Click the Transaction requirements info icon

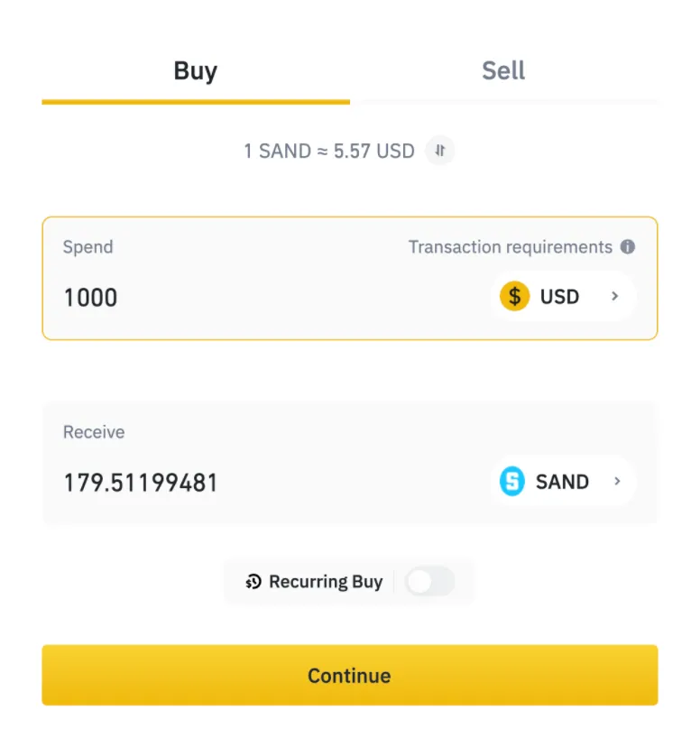627,247
